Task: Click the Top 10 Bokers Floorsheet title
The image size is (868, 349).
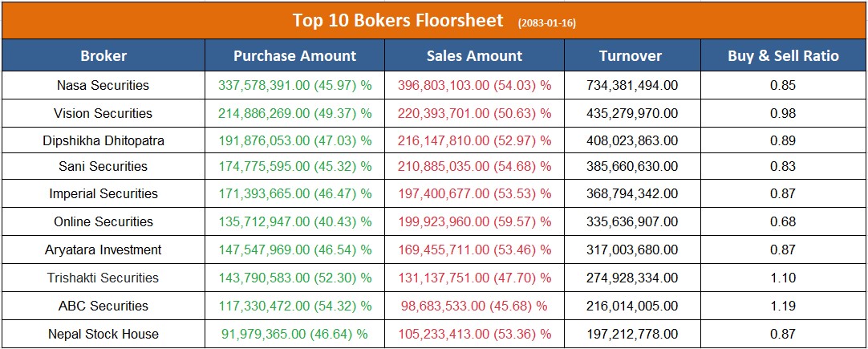Action: coord(398,20)
